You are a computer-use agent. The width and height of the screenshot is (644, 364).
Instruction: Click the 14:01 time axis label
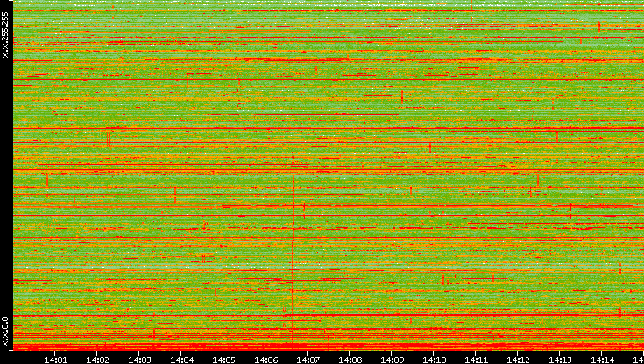55,360
